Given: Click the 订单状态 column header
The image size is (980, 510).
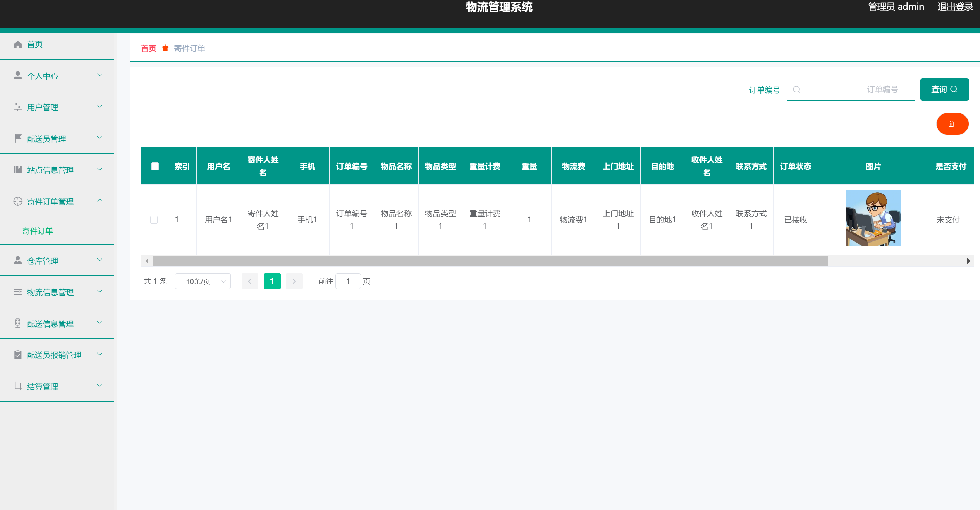Looking at the screenshot, I should coord(796,166).
